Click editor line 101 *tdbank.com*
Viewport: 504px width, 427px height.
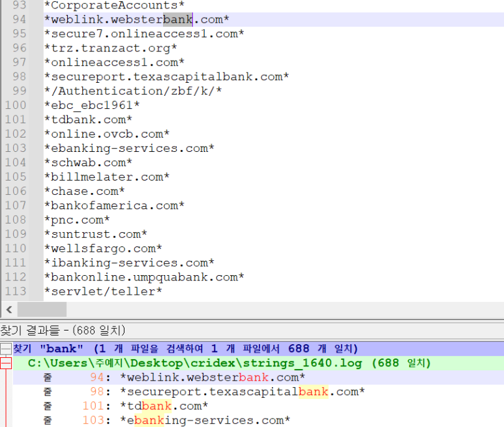pyautogui.click(x=88, y=119)
